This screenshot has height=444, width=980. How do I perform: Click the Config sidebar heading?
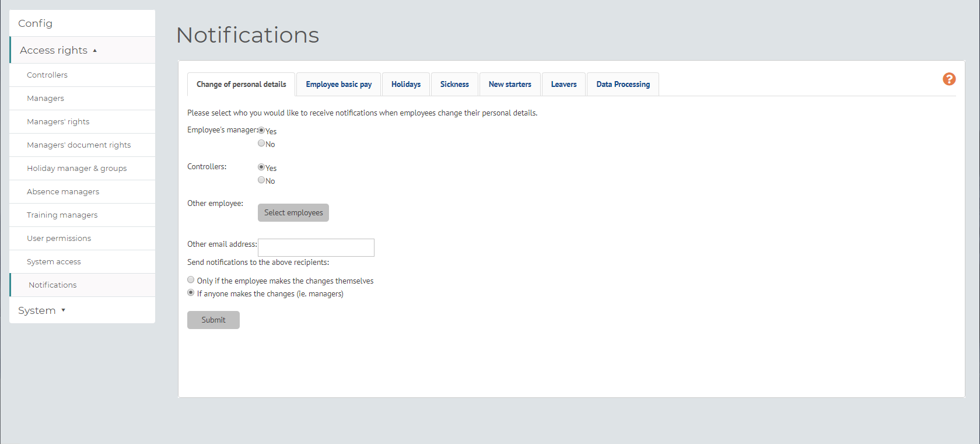pos(82,23)
